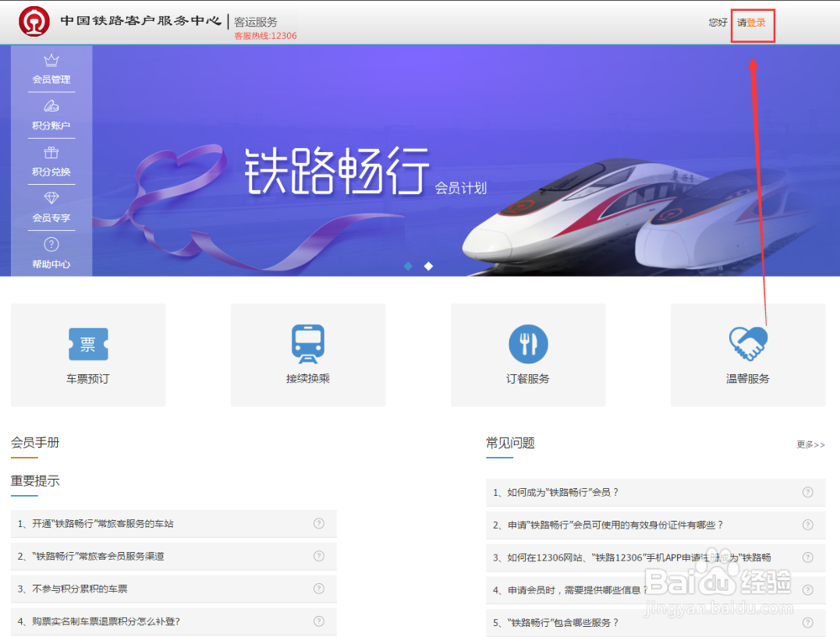840x637 pixels.
Task: Open 会员专享 diamond icon in sidebar
Action: [x=51, y=198]
